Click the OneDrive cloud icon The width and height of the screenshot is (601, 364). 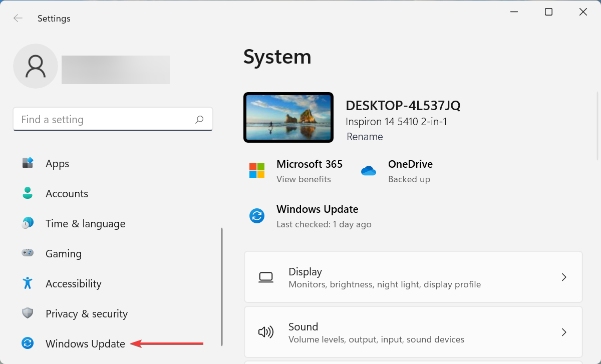pyautogui.click(x=369, y=171)
